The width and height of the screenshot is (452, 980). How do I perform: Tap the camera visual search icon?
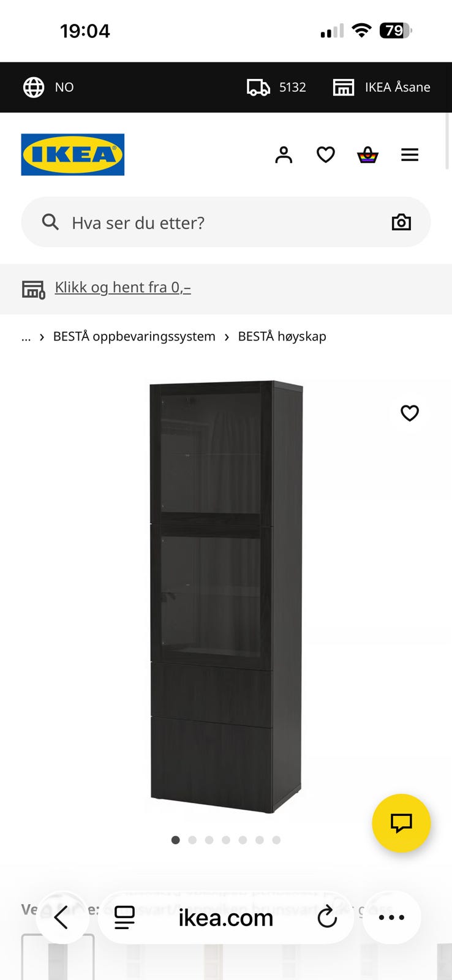(401, 222)
